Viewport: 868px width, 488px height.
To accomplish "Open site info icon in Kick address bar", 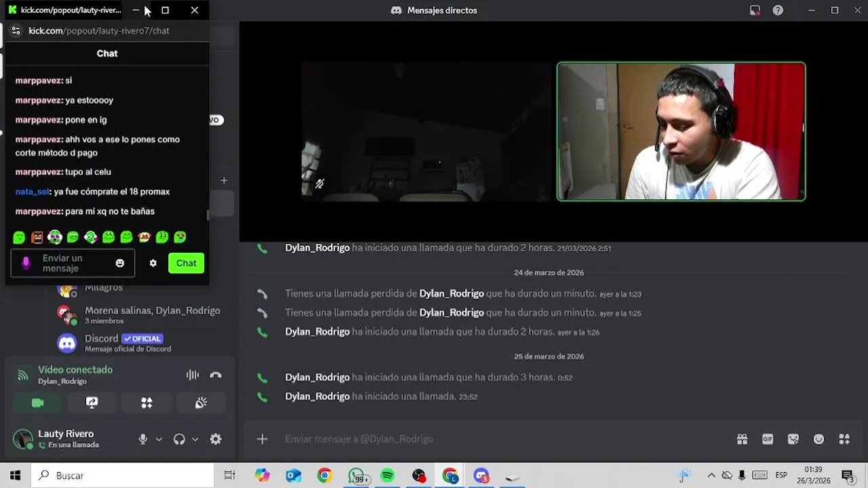I will (16, 30).
